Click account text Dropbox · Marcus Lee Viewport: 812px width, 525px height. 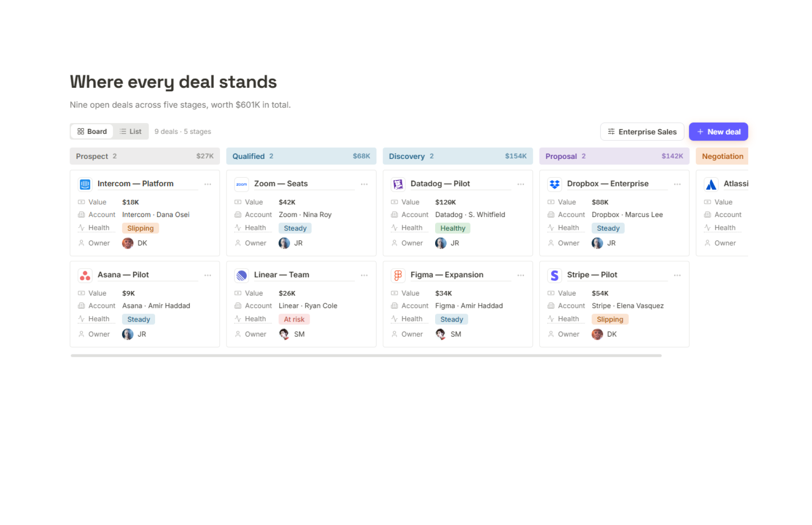(627, 215)
